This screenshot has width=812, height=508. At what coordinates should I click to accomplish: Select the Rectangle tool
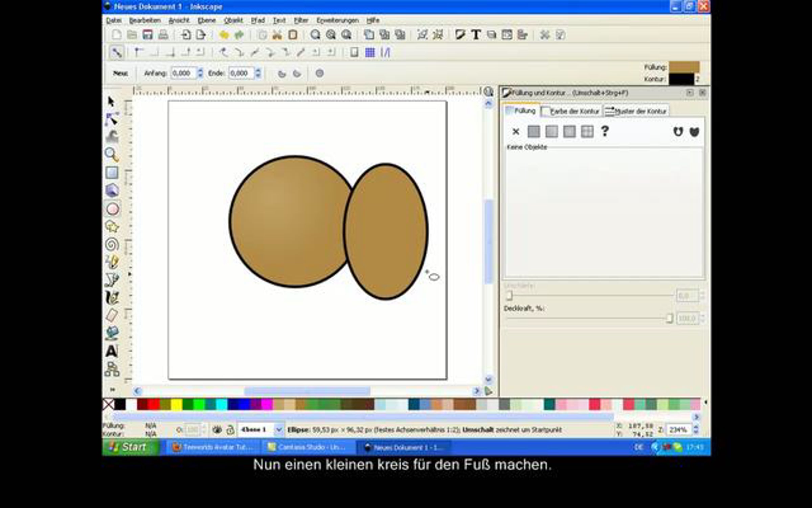112,173
